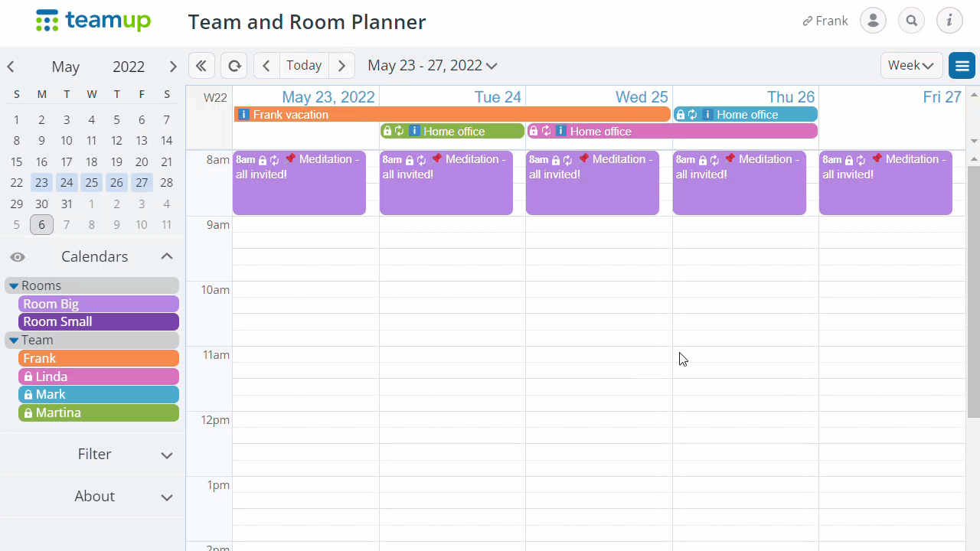Toggle calendar visibility with the eye icon
This screenshot has height=551, width=980.
point(17,256)
